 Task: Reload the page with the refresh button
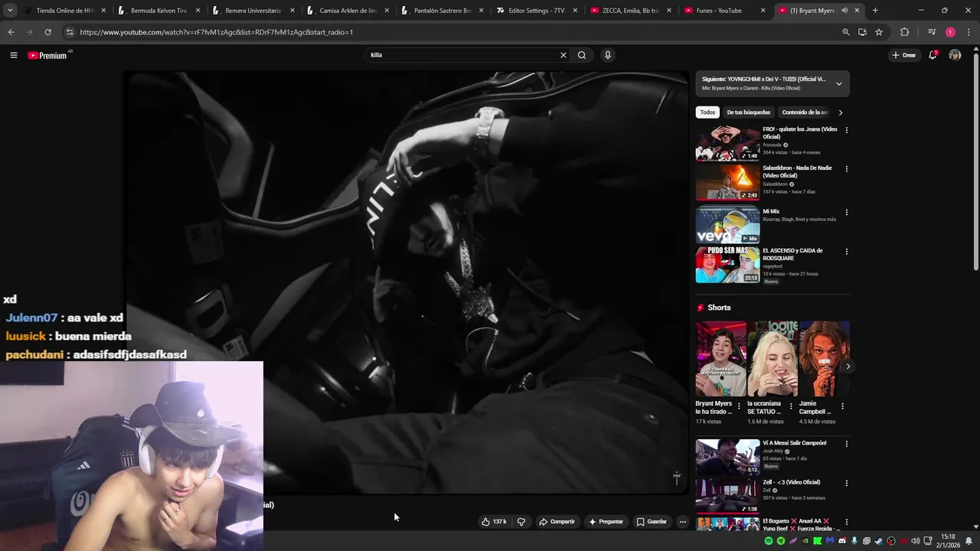pos(47,32)
